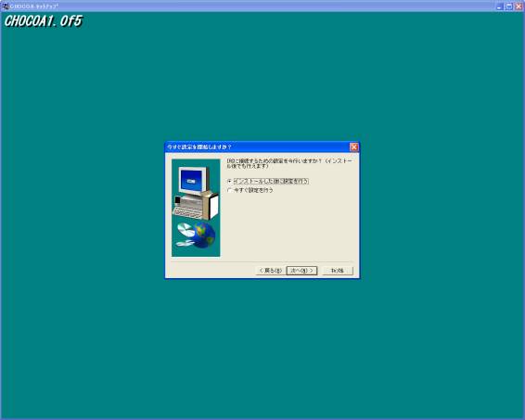Maximize the CHOCOA setup window
Viewport: 525px width, 420px height.
[x=509, y=6]
